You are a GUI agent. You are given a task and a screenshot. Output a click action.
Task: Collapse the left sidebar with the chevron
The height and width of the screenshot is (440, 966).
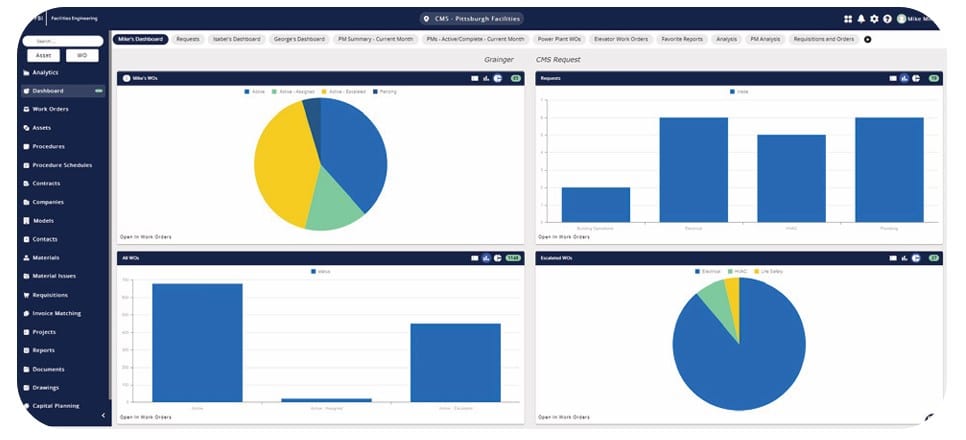103,415
